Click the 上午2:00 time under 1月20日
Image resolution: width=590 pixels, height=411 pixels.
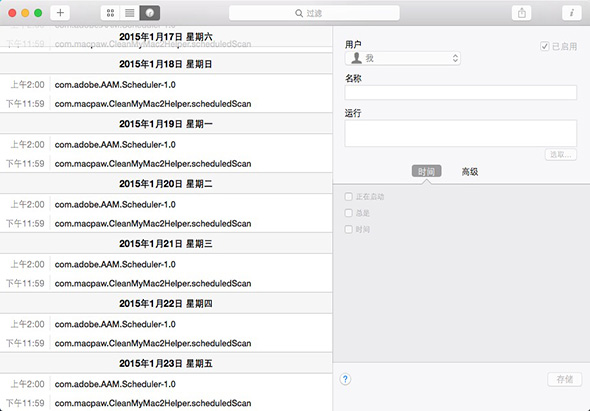coord(27,204)
